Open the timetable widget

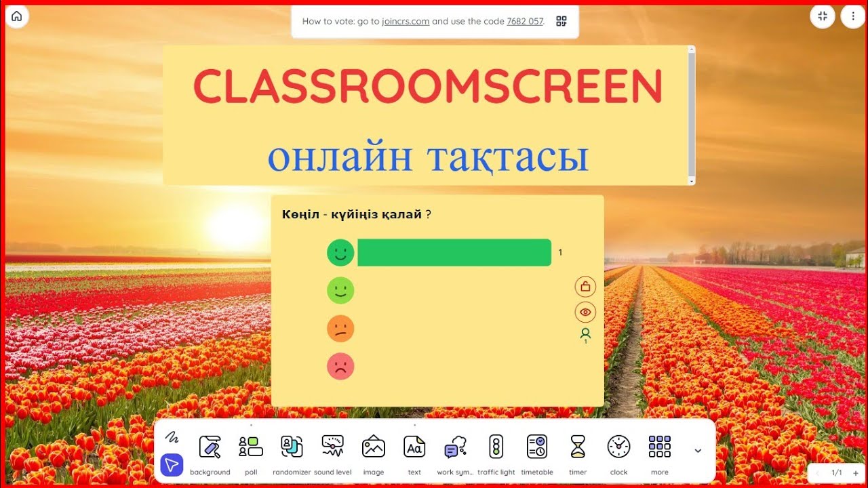pos(537,455)
